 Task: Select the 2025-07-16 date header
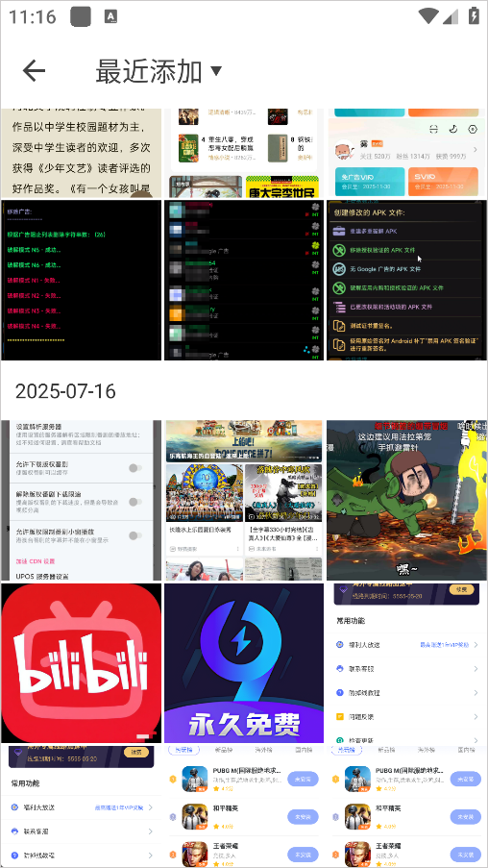point(65,391)
